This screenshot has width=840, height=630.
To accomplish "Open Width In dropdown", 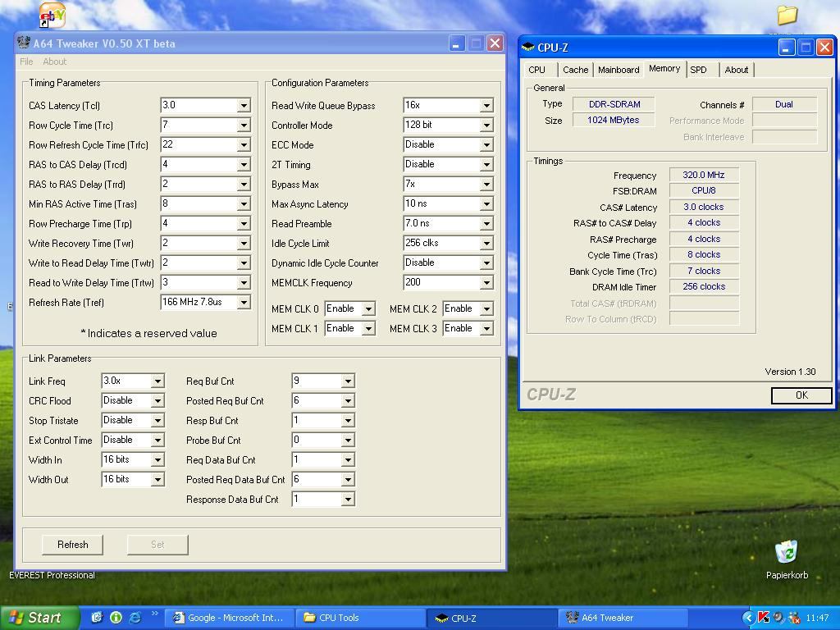I will (x=157, y=459).
